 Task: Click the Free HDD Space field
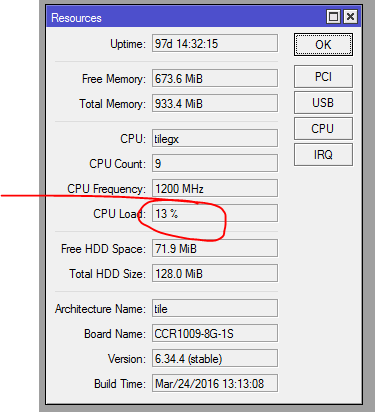point(215,248)
